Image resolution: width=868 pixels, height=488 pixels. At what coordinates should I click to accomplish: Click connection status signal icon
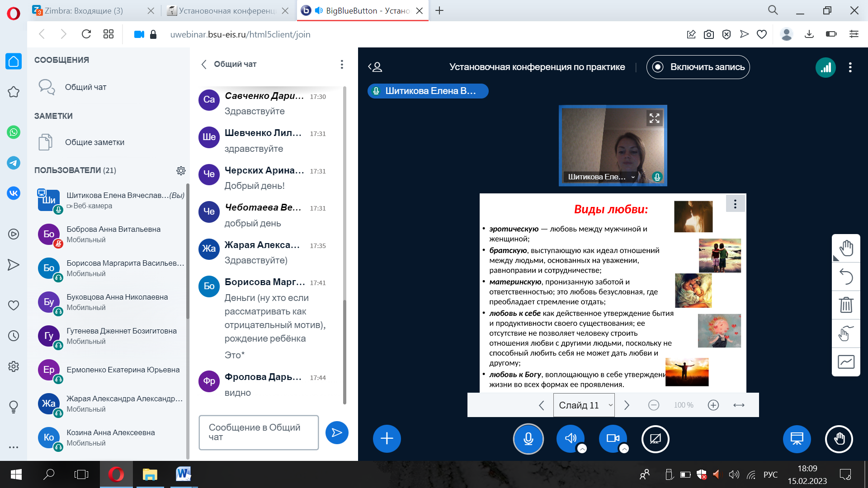click(x=826, y=67)
